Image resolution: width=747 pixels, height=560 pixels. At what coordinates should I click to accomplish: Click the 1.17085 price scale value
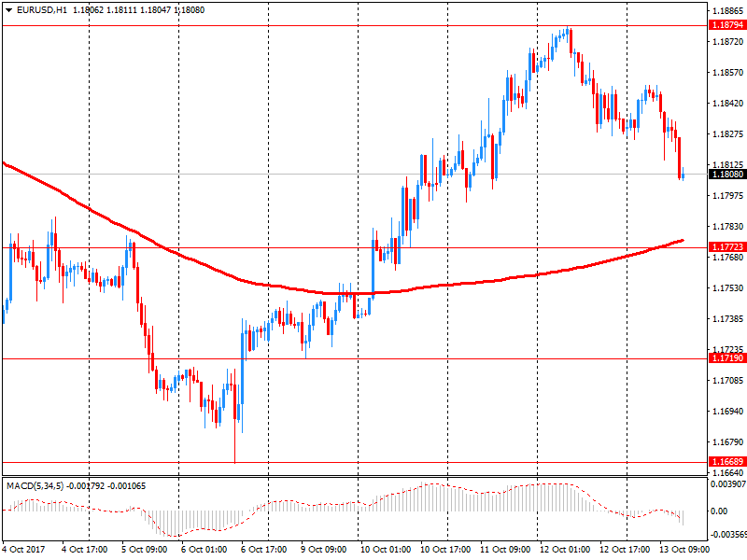click(728, 381)
